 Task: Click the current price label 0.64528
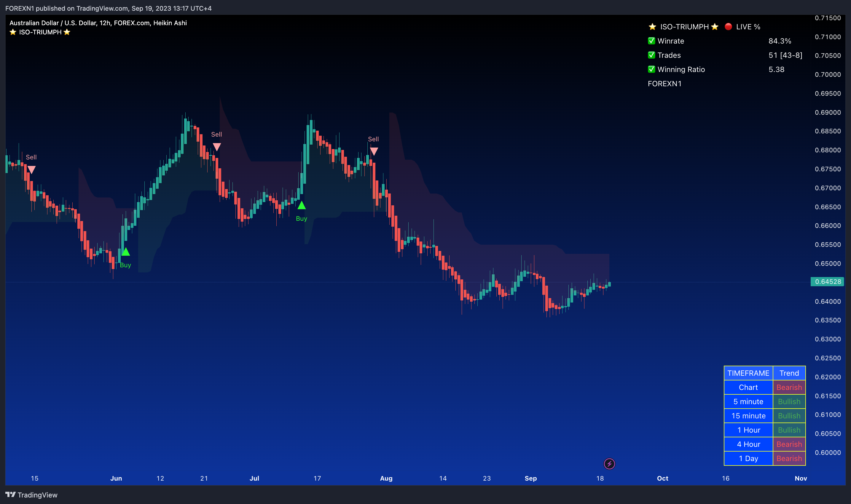click(x=828, y=281)
